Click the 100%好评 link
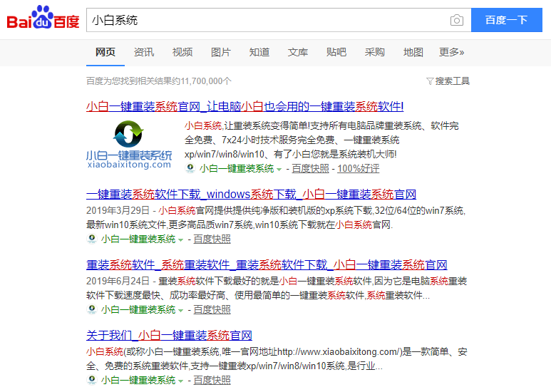The width and height of the screenshot is (551, 392). [359, 169]
